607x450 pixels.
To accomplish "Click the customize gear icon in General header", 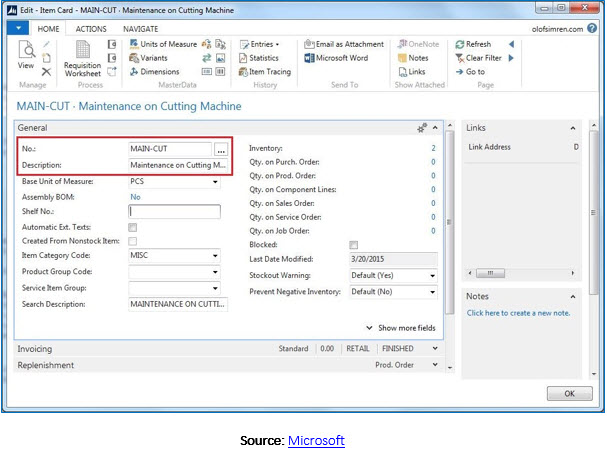I will pyautogui.click(x=422, y=128).
